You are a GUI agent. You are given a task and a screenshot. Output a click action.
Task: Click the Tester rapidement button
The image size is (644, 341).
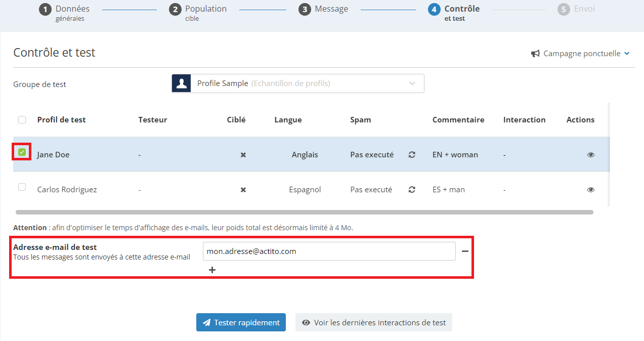coord(241,322)
